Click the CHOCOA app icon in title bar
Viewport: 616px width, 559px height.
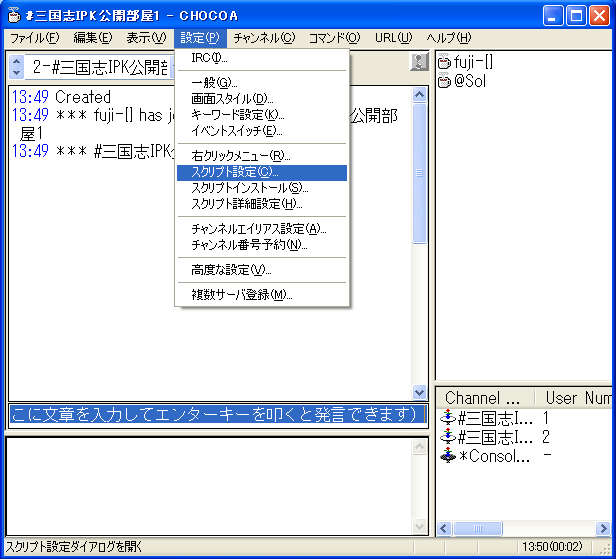coord(14,15)
